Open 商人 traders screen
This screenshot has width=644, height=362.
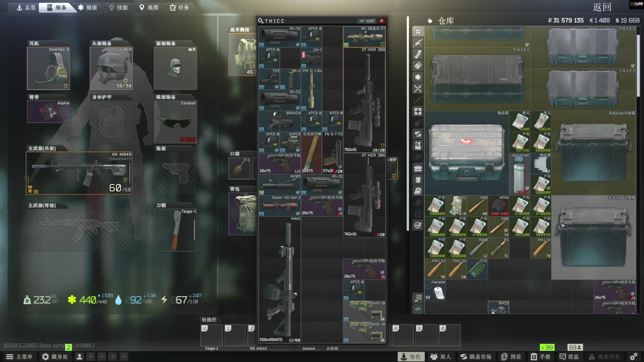click(x=440, y=357)
